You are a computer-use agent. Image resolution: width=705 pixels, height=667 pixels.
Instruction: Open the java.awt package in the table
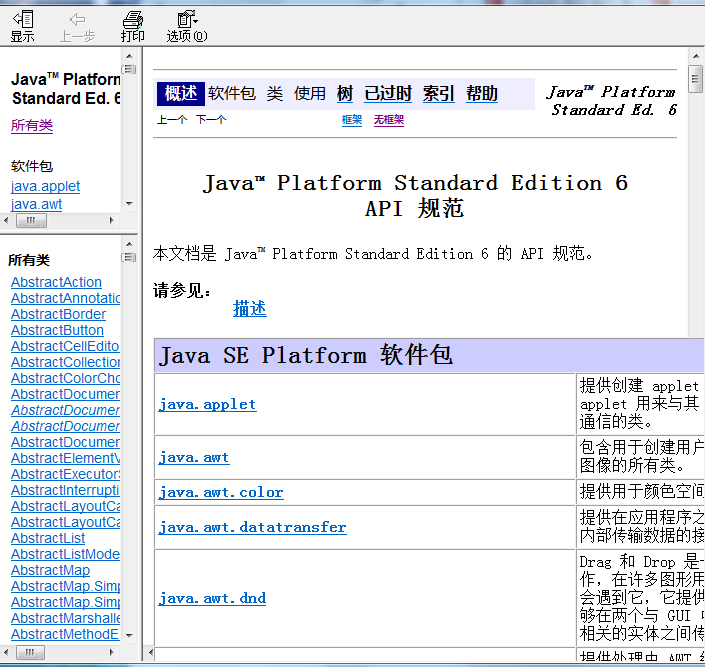(194, 457)
